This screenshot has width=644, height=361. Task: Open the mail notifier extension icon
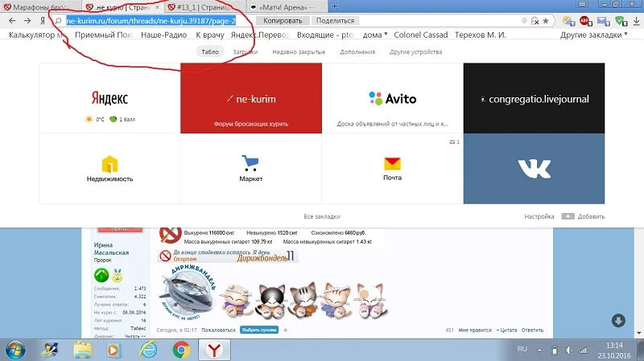click(x=603, y=21)
